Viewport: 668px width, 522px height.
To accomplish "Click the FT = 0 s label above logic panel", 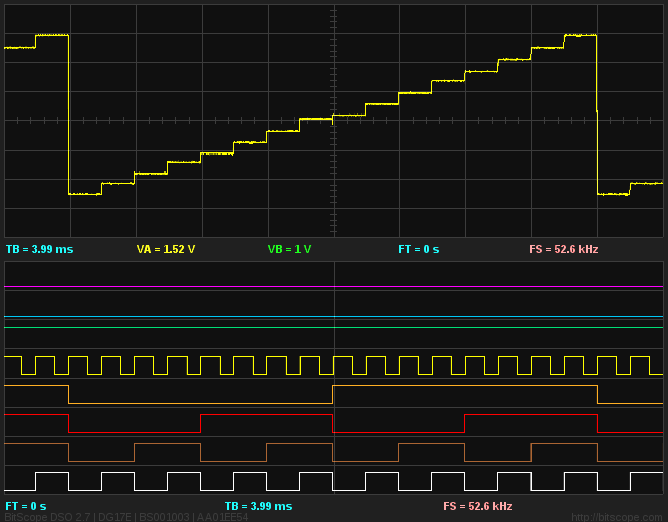I will pyautogui.click(x=418, y=249).
